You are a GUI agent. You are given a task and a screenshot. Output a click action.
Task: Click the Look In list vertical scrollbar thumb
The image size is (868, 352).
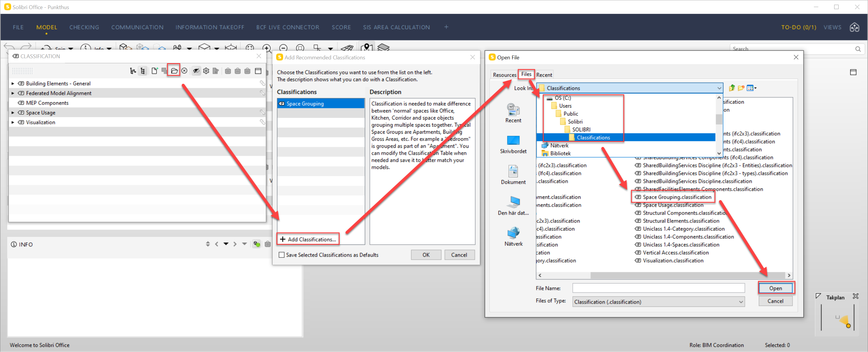click(719, 119)
